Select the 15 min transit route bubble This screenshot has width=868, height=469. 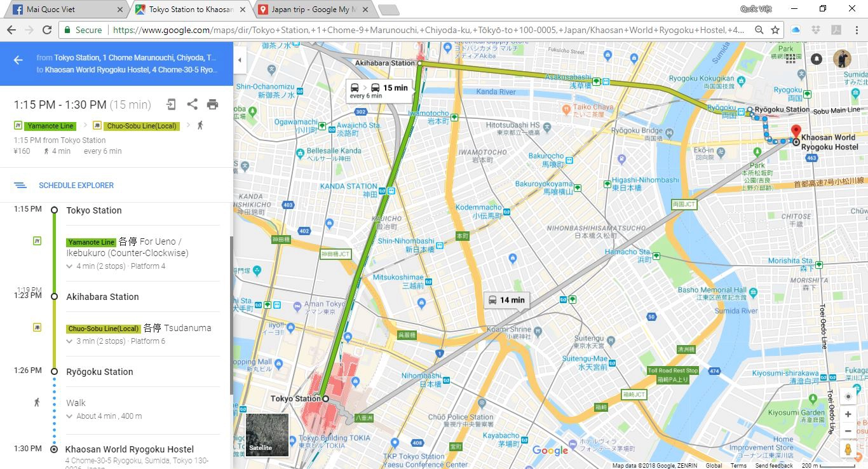(x=379, y=91)
